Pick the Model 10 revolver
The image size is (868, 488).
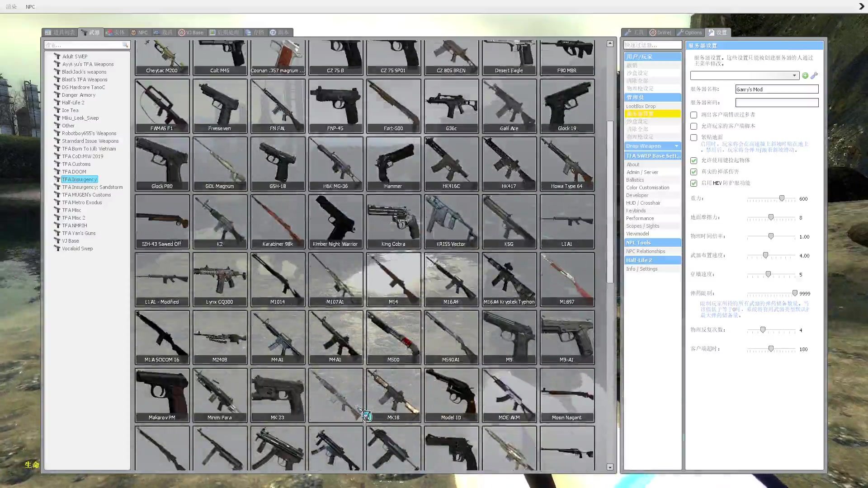pos(451,395)
